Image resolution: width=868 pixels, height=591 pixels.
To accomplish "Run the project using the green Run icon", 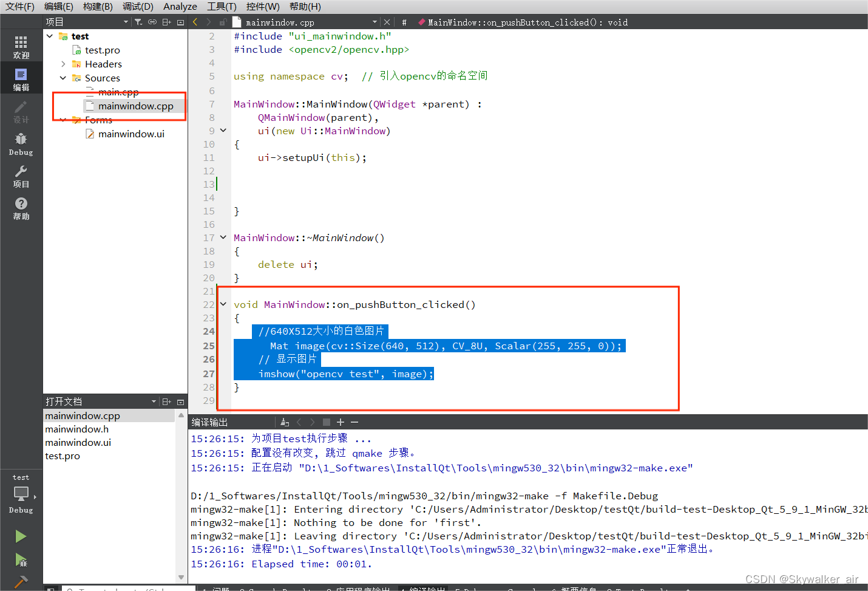I will [x=20, y=536].
